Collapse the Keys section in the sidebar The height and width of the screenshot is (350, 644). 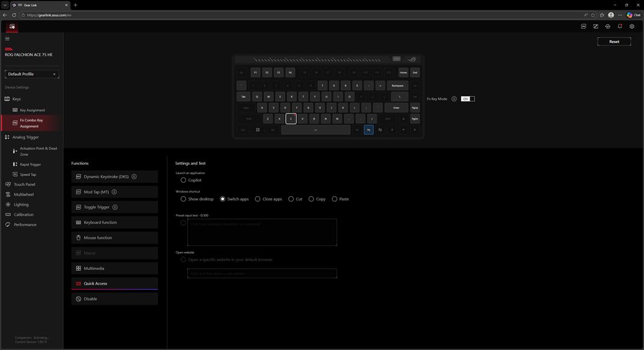tap(16, 99)
